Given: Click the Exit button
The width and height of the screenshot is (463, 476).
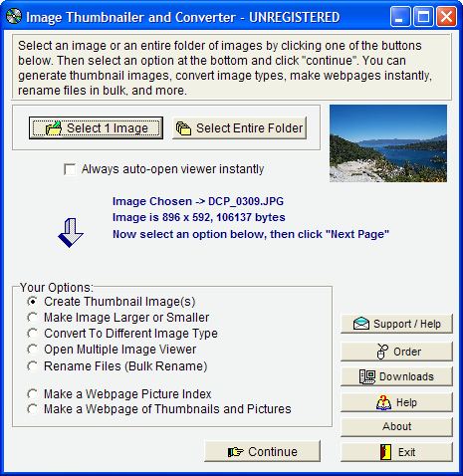Looking at the screenshot, I should coord(396,452).
